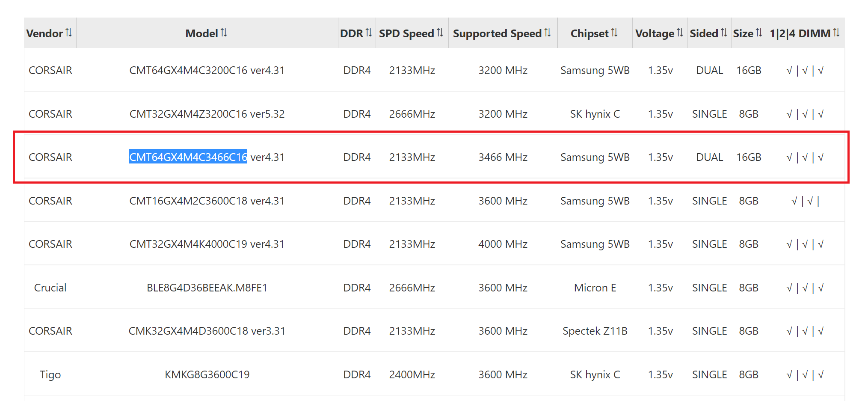Select model CMT32GX4M4K4000C19 ver4.31

click(x=207, y=244)
